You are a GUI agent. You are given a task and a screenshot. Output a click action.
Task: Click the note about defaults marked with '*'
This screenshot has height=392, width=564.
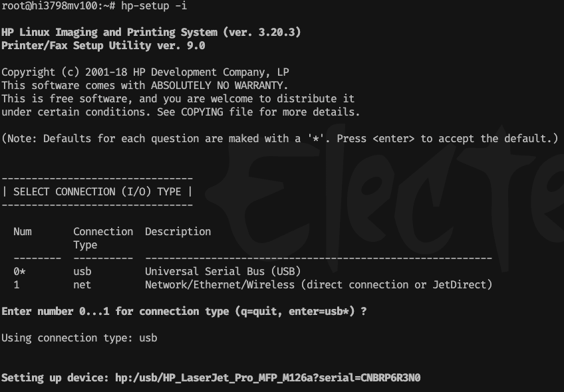(279, 138)
